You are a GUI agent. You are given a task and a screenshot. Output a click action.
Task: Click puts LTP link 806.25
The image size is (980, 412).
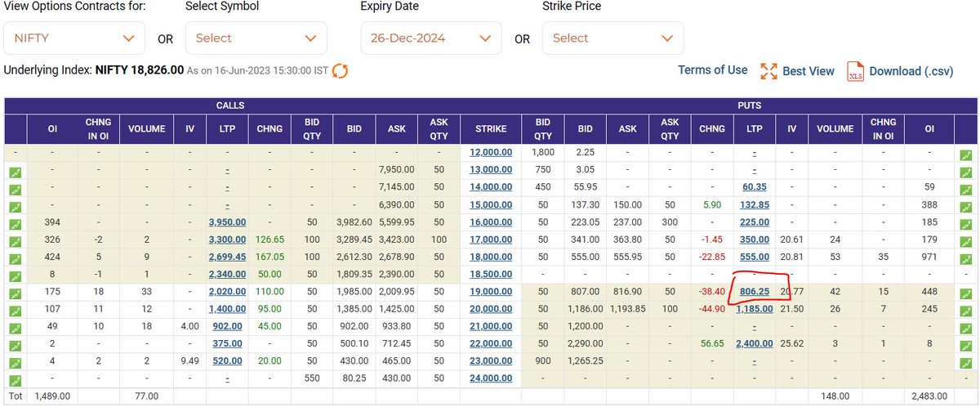755,293
